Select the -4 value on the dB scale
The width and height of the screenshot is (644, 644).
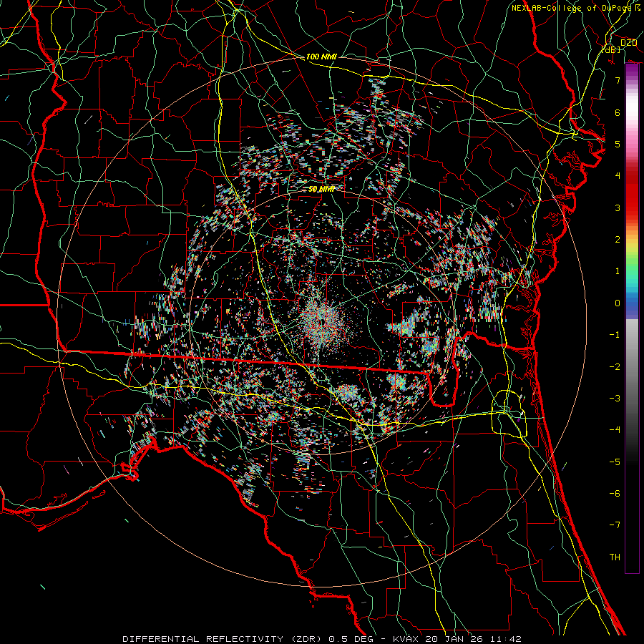point(615,429)
